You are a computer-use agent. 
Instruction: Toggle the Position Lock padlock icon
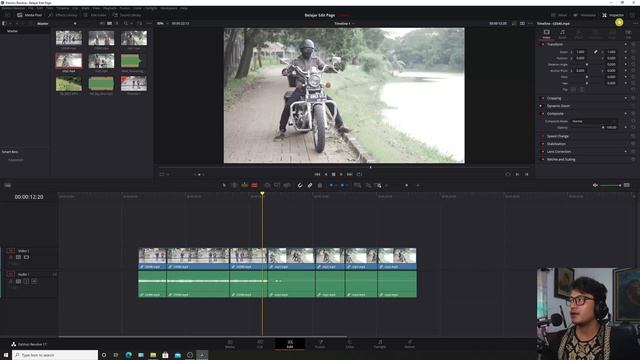pos(320,185)
